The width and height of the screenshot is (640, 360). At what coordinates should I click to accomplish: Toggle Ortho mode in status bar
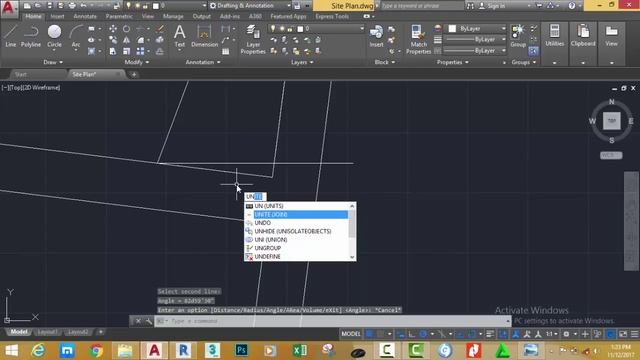[x=411, y=334]
